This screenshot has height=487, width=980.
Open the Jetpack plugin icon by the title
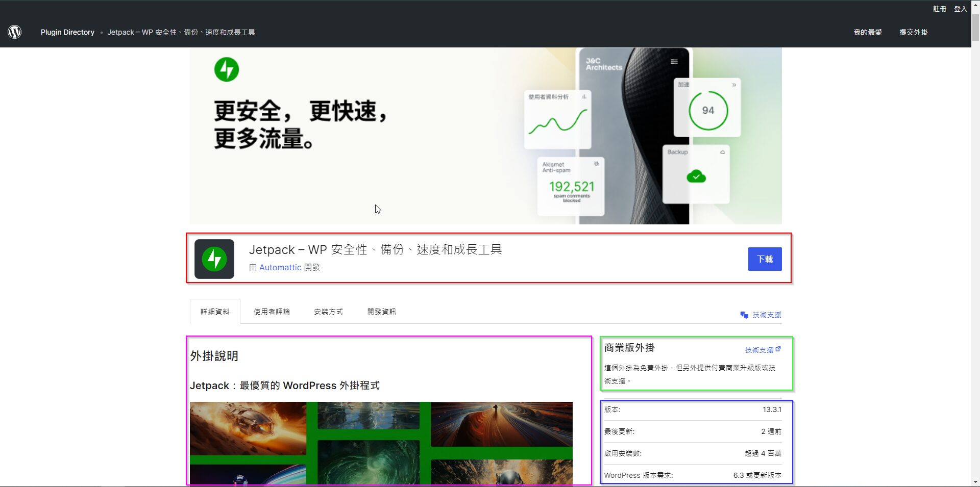coord(214,259)
